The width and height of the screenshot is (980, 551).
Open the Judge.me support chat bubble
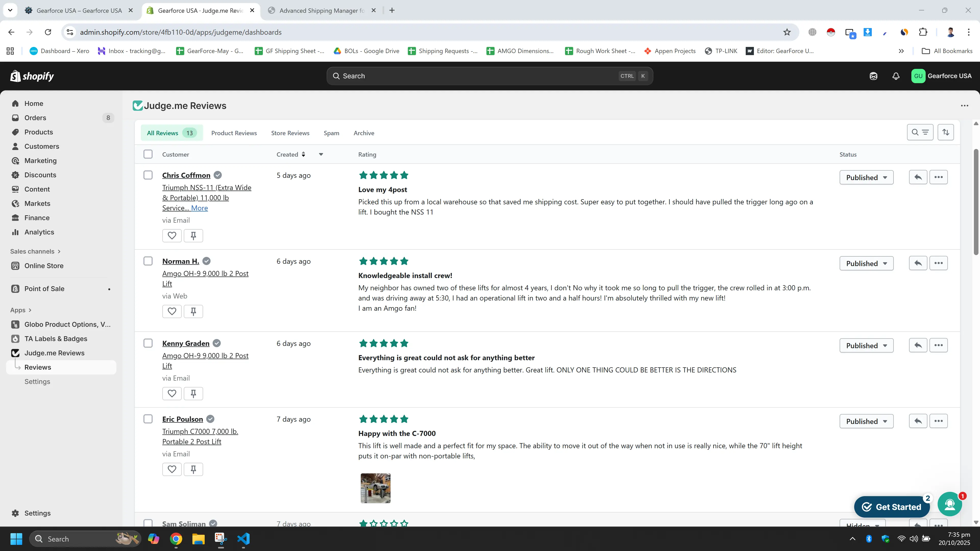(x=950, y=504)
